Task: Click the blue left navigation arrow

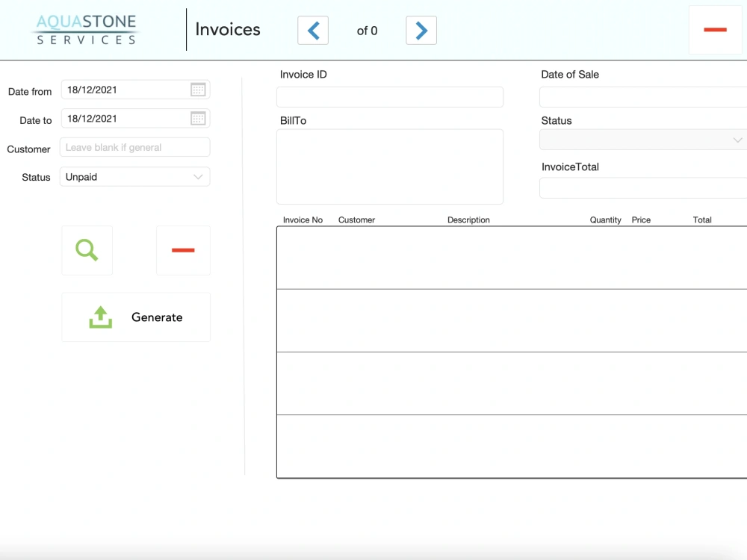Action: 313,30
